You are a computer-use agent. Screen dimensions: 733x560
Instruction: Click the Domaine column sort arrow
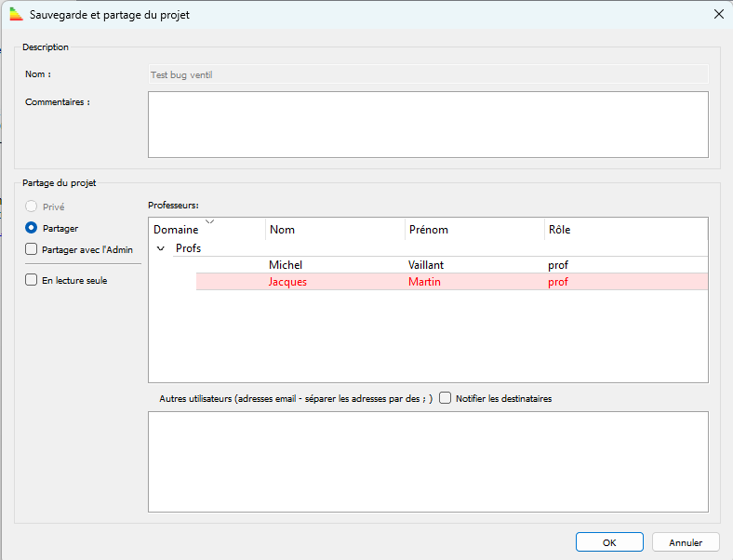209,221
